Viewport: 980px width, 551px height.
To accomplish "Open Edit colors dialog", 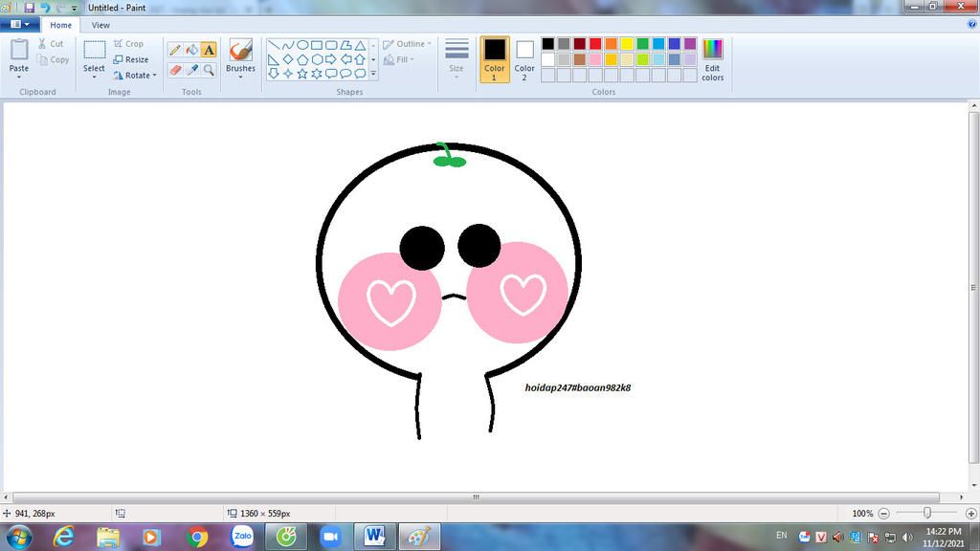I will (712, 59).
